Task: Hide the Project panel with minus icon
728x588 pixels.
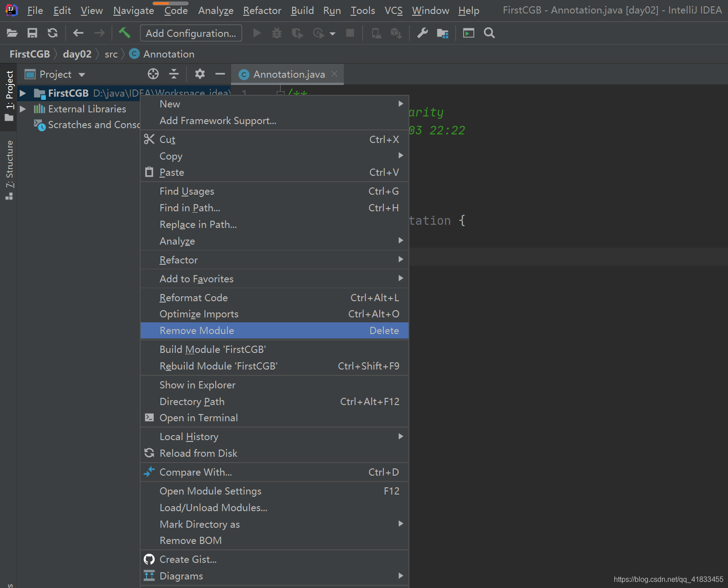Action: click(220, 74)
